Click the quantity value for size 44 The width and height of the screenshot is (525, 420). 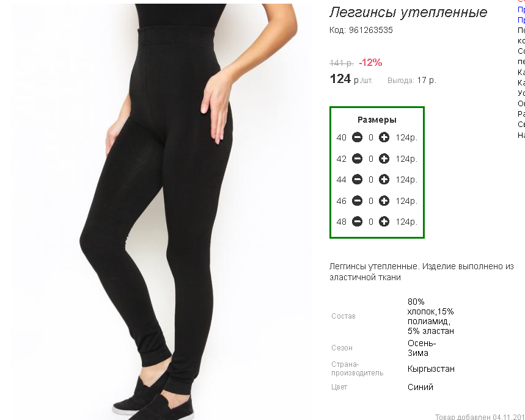click(370, 179)
